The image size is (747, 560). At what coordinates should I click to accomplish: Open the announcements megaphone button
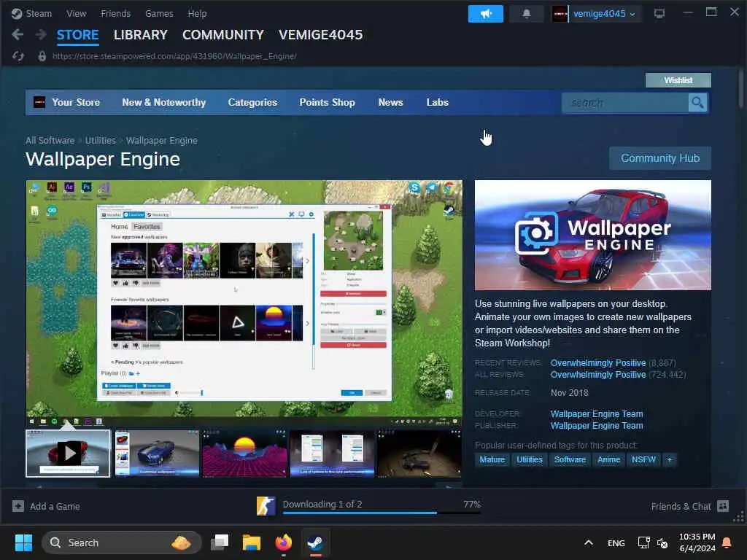[x=485, y=14]
